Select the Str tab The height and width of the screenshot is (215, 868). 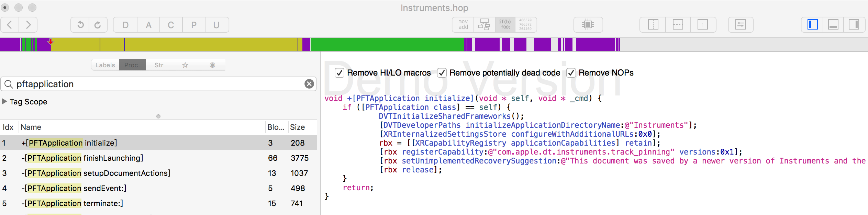coord(159,65)
